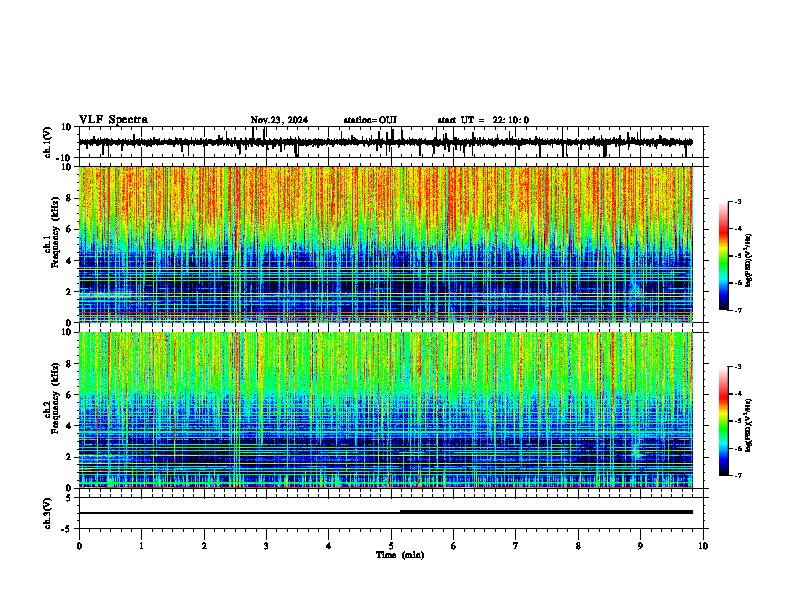
Task: Click the 'VLF Spectra' title text
Action: pyautogui.click(x=113, y=120)
